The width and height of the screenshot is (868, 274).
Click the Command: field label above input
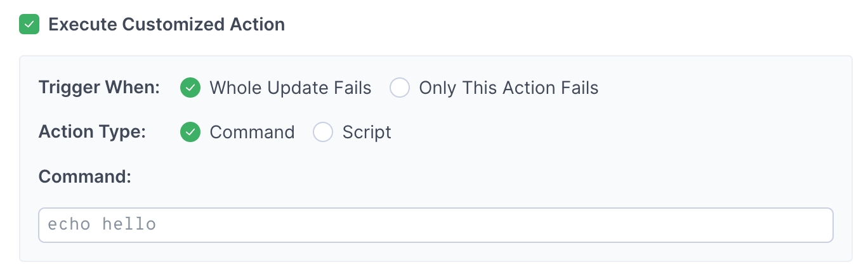coord(85,176)
